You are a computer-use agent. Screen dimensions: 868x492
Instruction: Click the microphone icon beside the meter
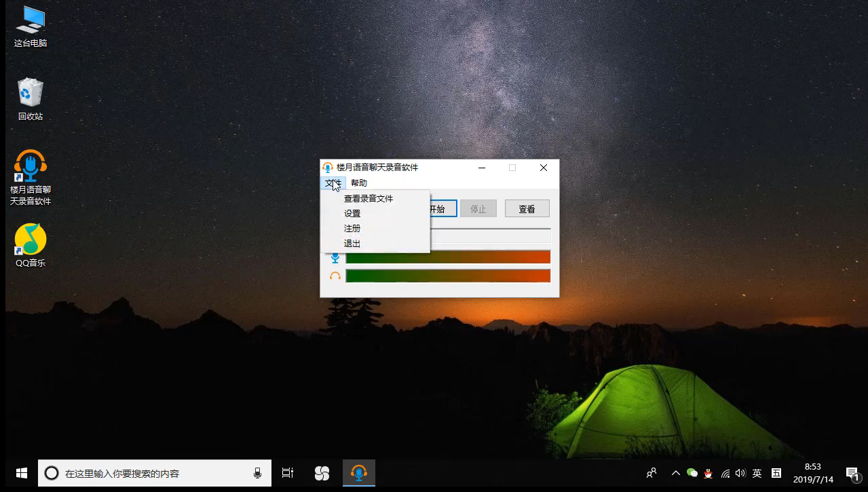click(x=335, y=258)
